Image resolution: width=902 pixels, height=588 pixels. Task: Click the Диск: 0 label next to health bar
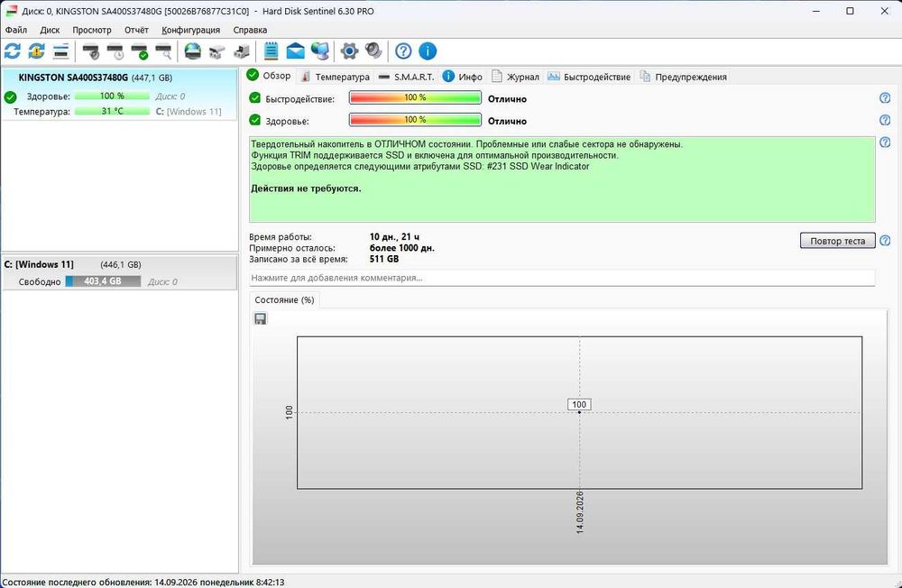tap(170, 96)
